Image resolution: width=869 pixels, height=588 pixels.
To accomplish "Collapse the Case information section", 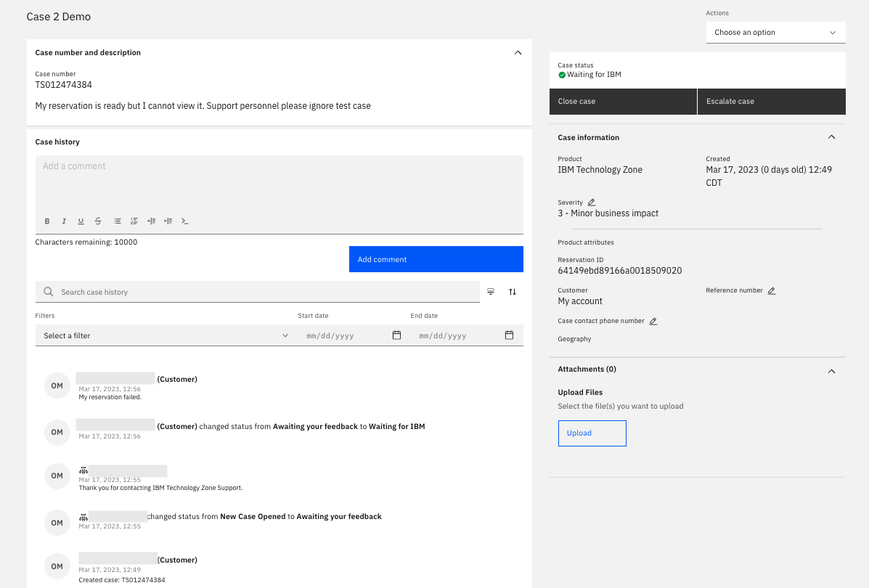I will (831, 137).
